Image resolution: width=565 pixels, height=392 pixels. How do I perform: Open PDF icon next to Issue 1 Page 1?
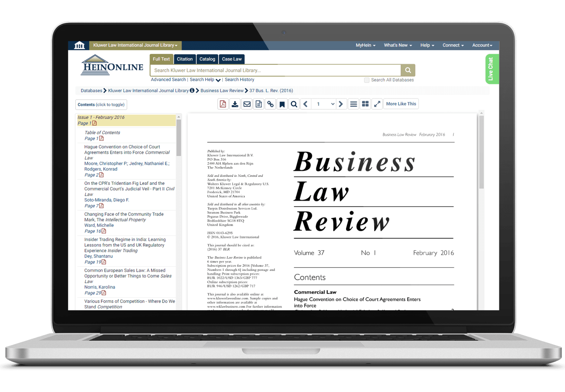pyautogui.click(x=95, y=123)
